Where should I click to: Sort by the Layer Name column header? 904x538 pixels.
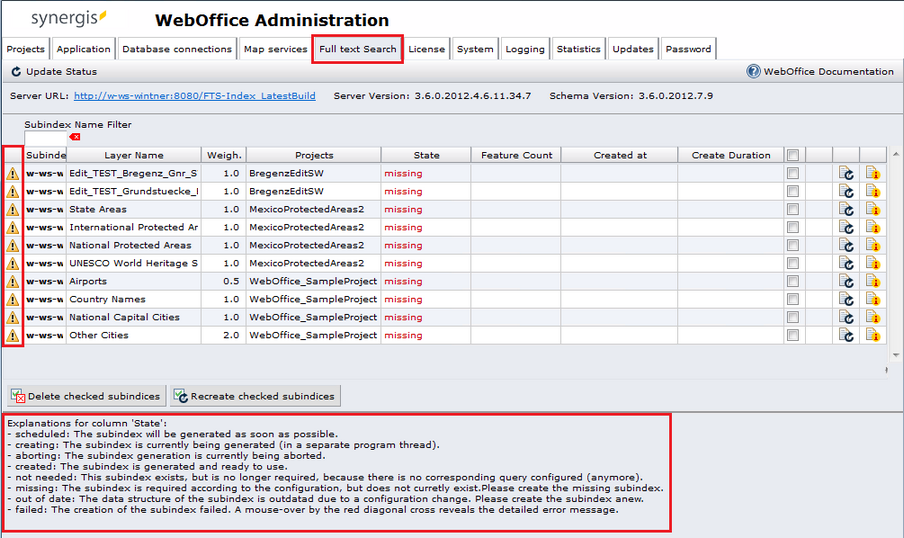tap(134, 155)
